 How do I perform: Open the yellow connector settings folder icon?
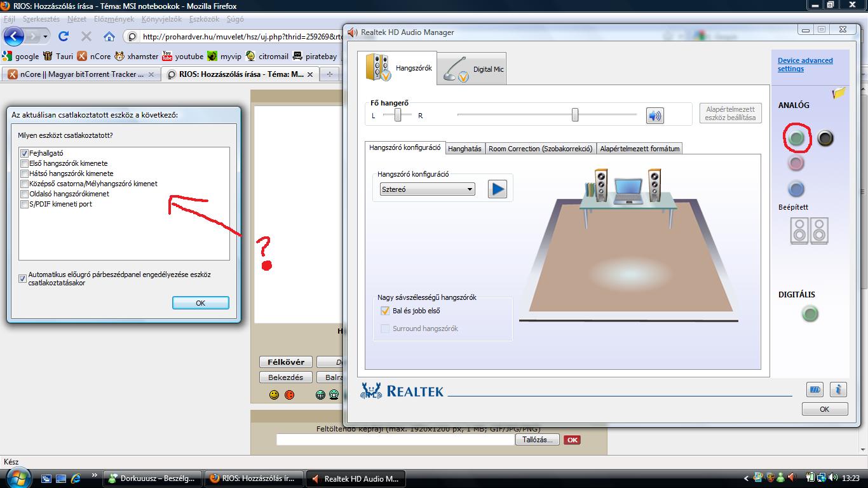click(x=839, y=93)
